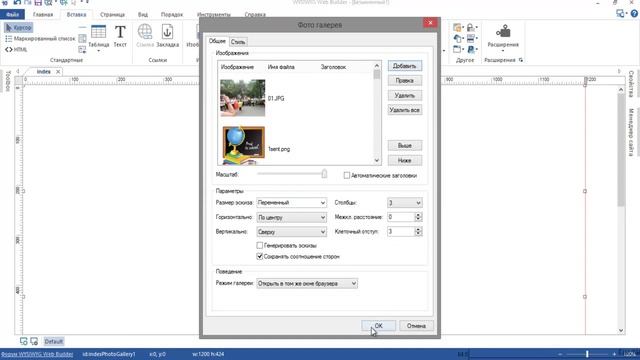Screen dimensions: 640x360
Task: Expand the Таблица dropdown arrow
Action: [x=98, y=51]
